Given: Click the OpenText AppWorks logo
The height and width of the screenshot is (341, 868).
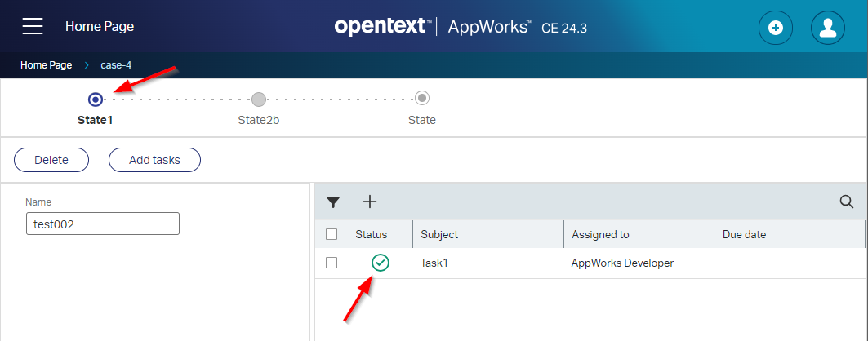Looking at the screenshot, I should (461, 27).
